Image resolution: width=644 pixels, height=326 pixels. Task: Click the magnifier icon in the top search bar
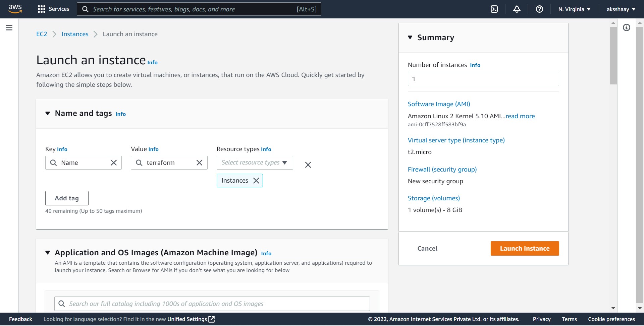pos(85,9)
